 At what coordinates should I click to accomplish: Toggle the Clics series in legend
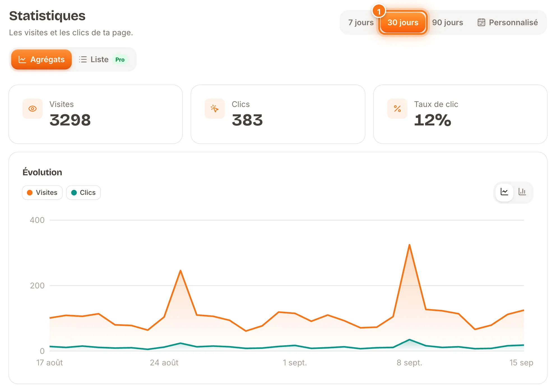point(84,193)
